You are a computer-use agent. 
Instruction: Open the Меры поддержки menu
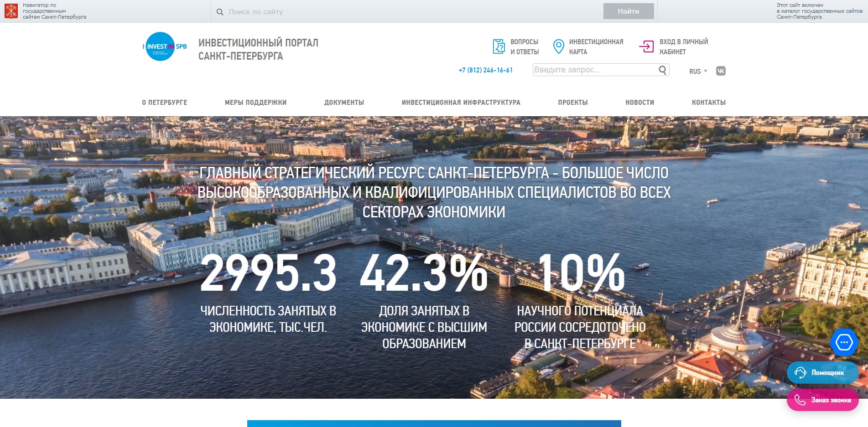256,103
